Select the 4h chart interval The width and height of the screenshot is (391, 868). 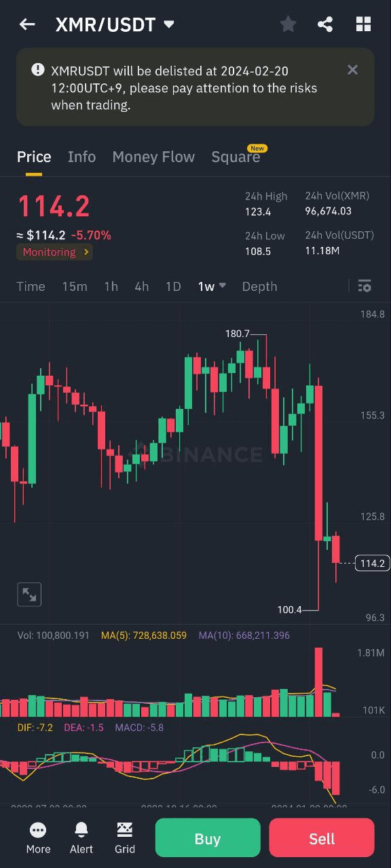tap(141, 286)
